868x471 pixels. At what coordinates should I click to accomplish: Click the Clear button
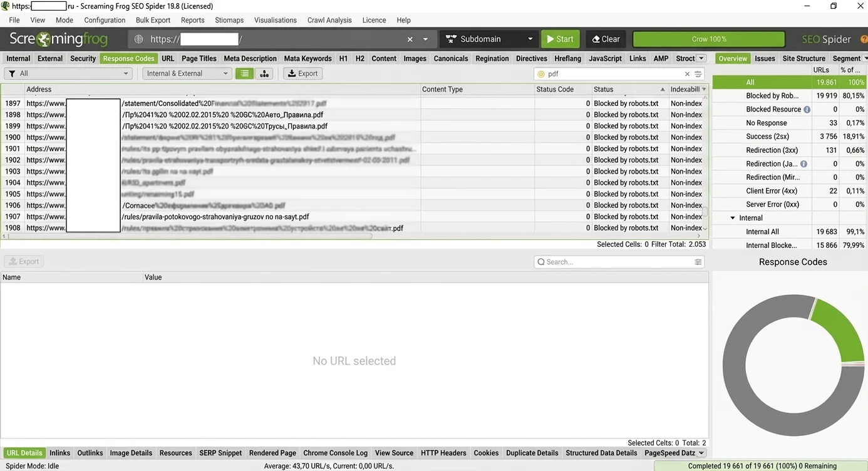click(x=606, y=39)
